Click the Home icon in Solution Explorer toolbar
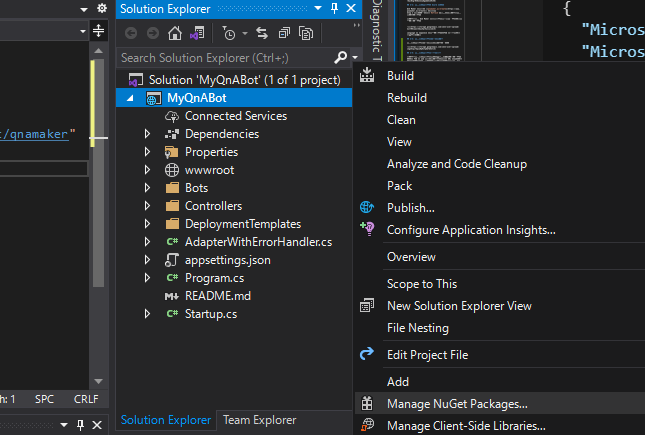 [175, 33]
